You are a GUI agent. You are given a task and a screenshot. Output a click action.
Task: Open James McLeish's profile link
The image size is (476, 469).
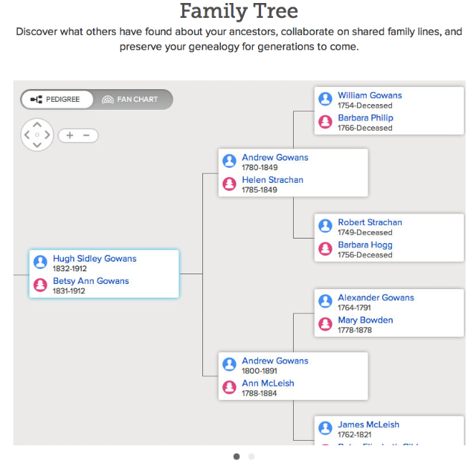pyautogui.click(x=369, y=424)
